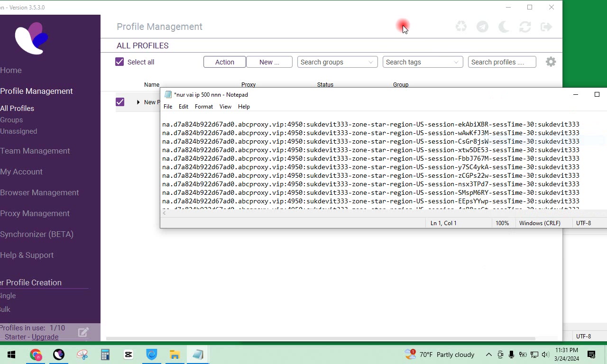The width and height of the screenshot is (607, 364).
Task: Click the Action button
Action: coord(225,62)
